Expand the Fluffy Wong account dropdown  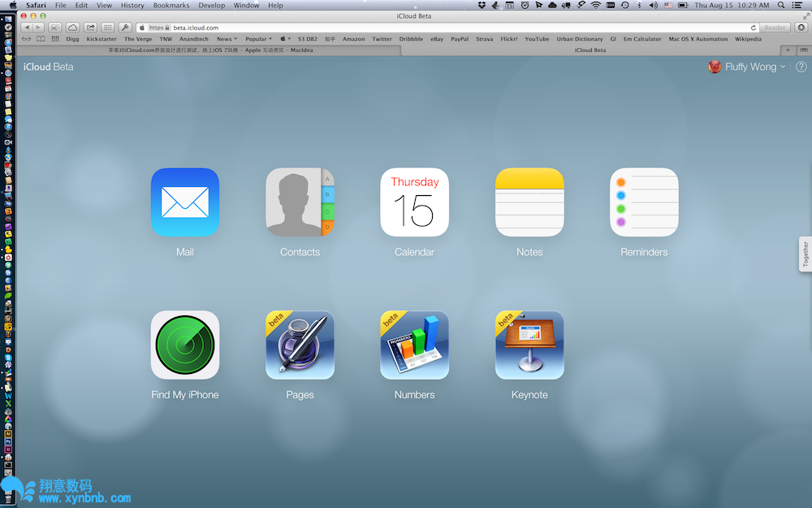783,67
